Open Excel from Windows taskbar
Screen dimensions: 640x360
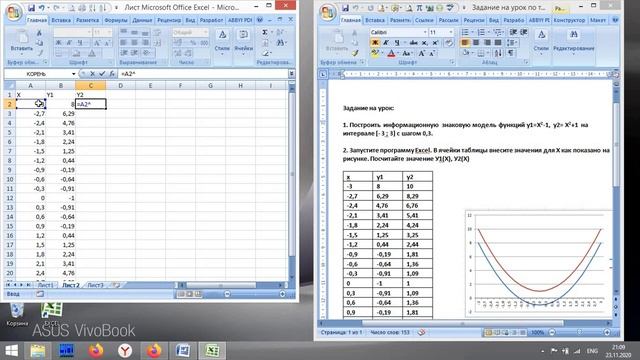(x=212, y=351)
